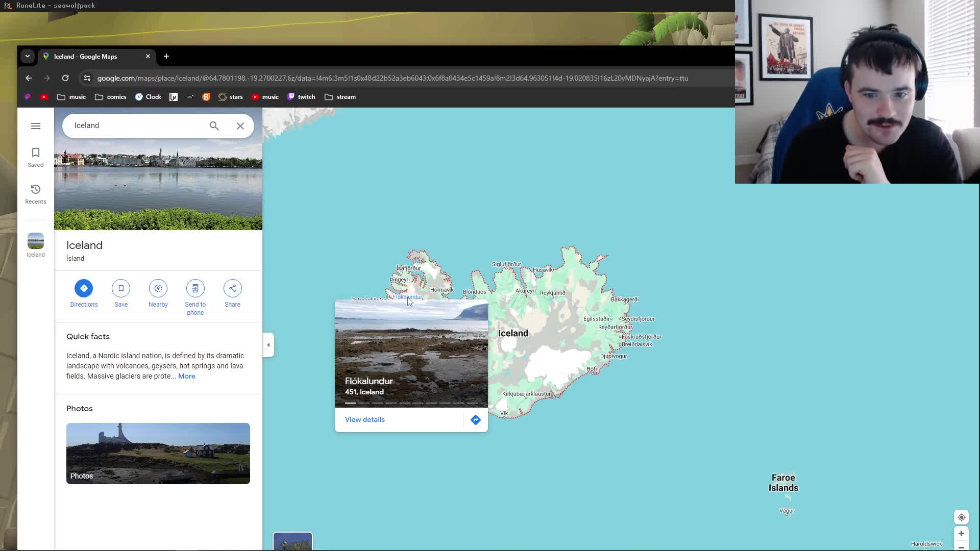The width and height of the screenshot is (980, 551).
Task: Share the Iceland place
Action: click(x=232, y=294)
